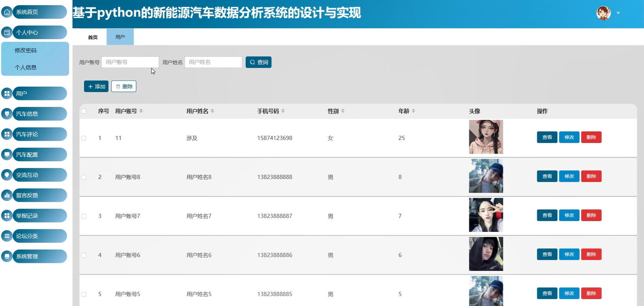Click the panel icon beside 个人中心

tap(7, 32)
